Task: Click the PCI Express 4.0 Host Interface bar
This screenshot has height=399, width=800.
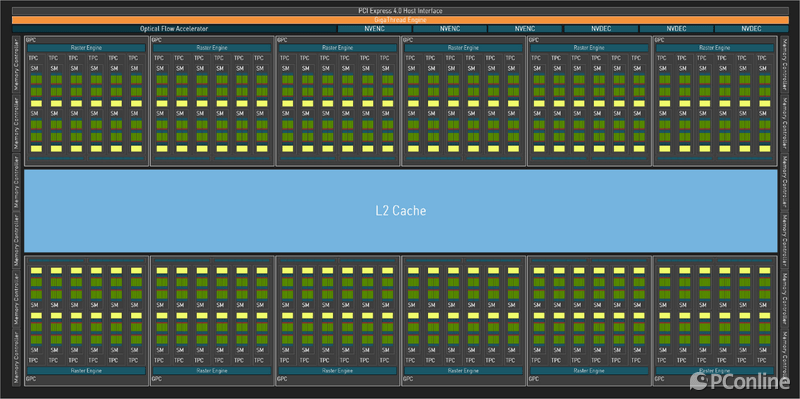Action: coord(400,11)
